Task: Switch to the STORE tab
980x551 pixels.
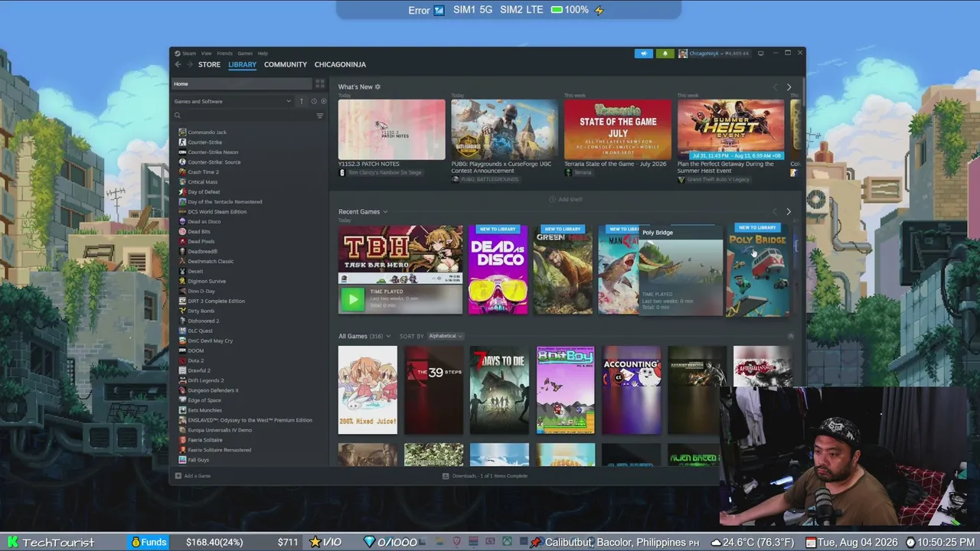Action: coord(209,64)
